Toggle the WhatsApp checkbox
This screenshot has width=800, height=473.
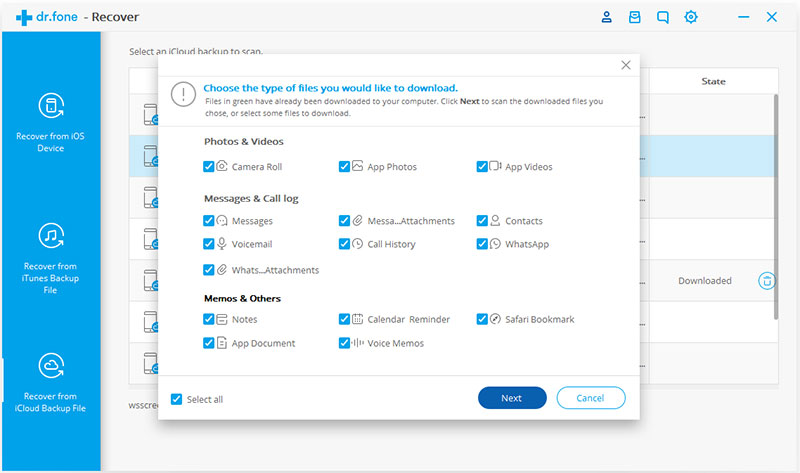pos(482,244)
